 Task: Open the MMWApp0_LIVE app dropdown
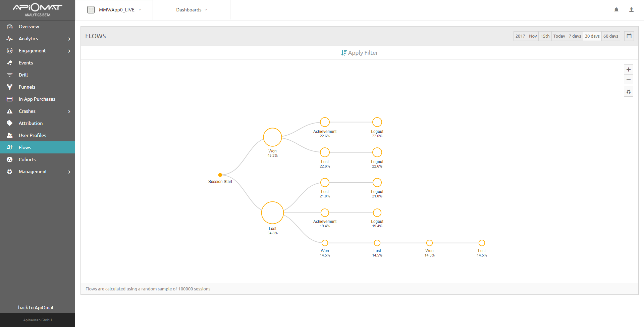click(114, 10)
